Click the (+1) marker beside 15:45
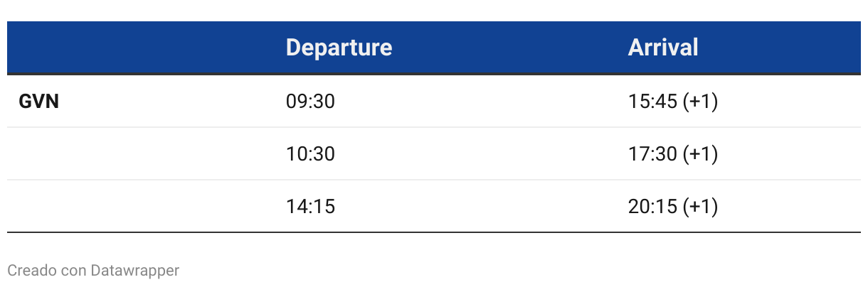Screen dimensions: 868x287 point(700,102)
